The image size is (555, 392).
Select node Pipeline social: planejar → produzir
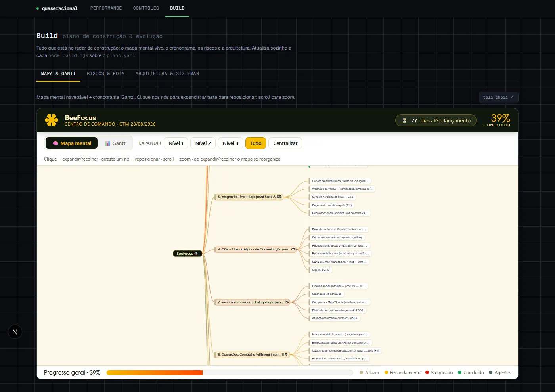point(339,286)
